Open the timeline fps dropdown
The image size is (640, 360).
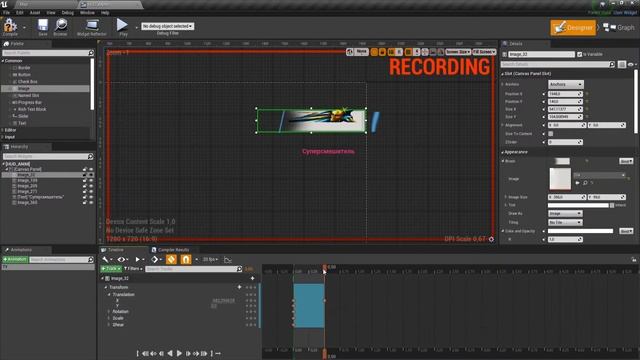coord(210,260)
